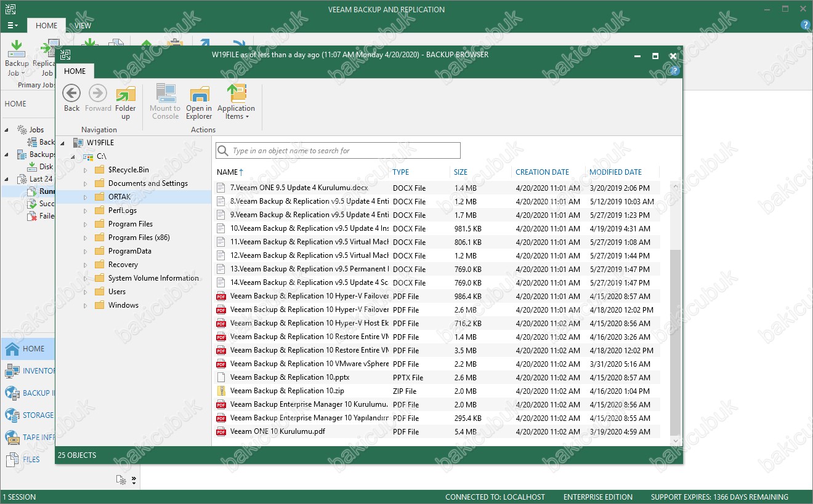813x504 pixels.
Task: Click PDF icon of Enterprise Manager 10 Kurulumu
Action: tap(221, 404)
